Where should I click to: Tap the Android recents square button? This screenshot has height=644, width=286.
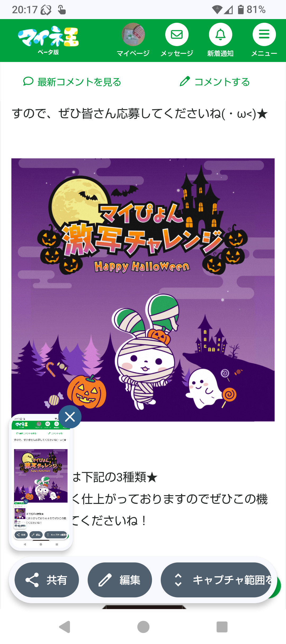tap(222, 627)
